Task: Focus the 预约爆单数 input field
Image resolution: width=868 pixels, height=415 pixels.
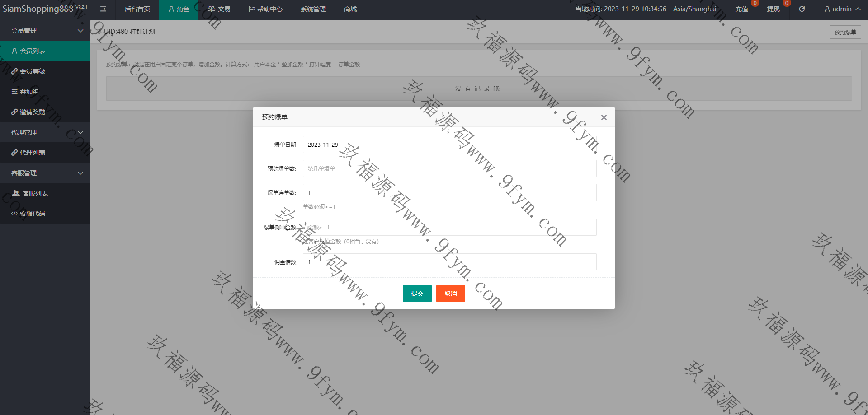Action: tap(449, 168)
